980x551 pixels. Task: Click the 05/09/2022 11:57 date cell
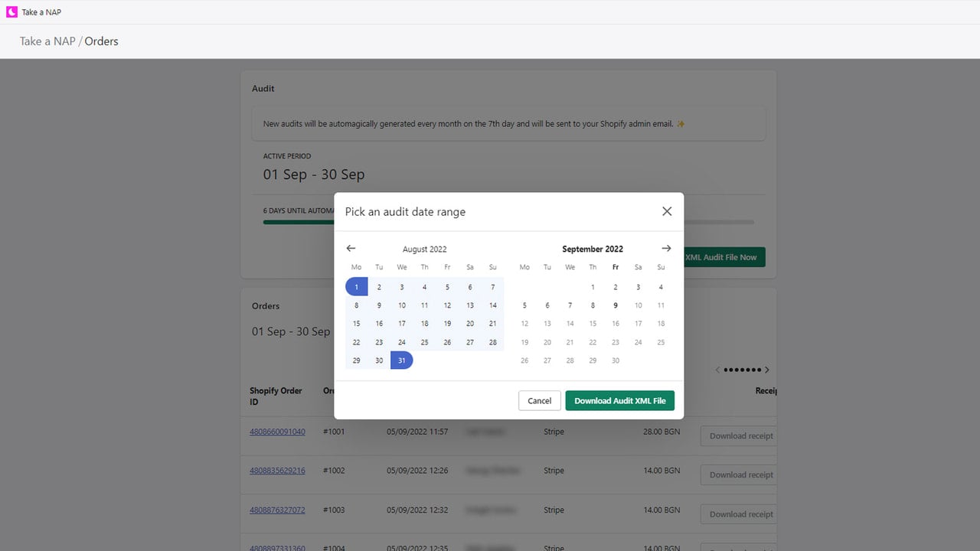pos(417,432)
